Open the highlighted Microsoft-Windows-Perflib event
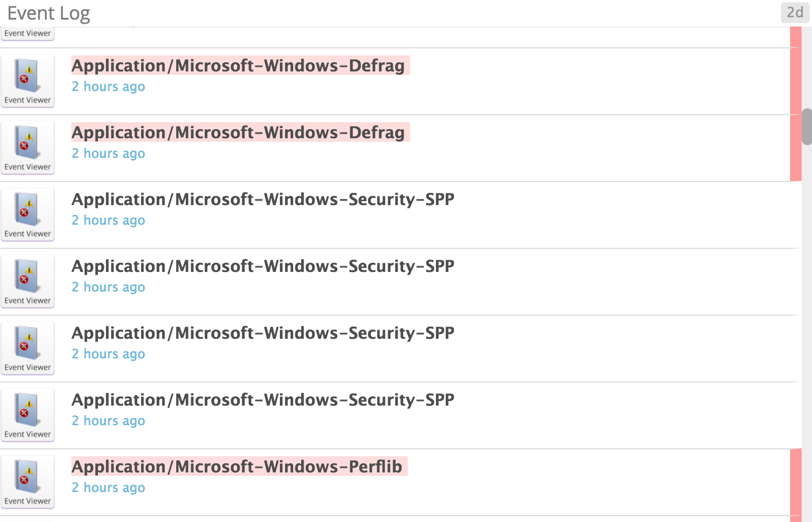The height and width of the screenshot is (522, 812). pyautogui.click(x=236, y=467)
